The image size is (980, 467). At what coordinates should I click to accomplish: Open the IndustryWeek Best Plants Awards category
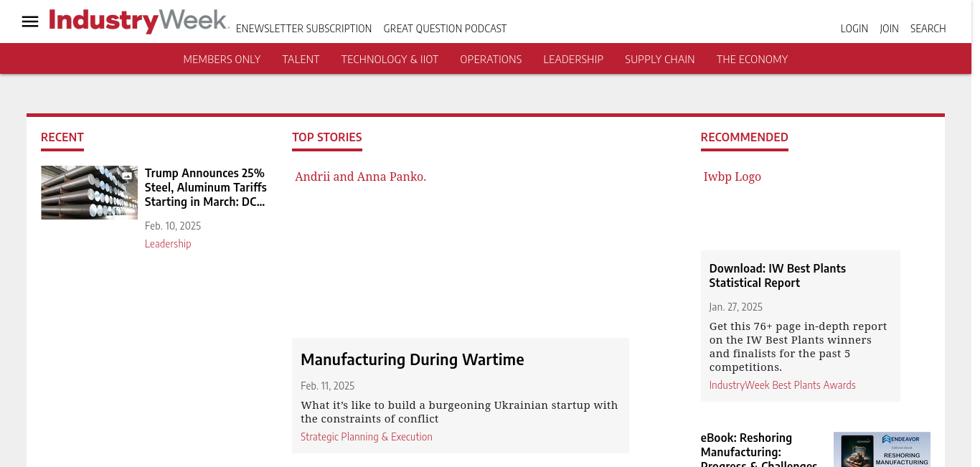(783, 385)
